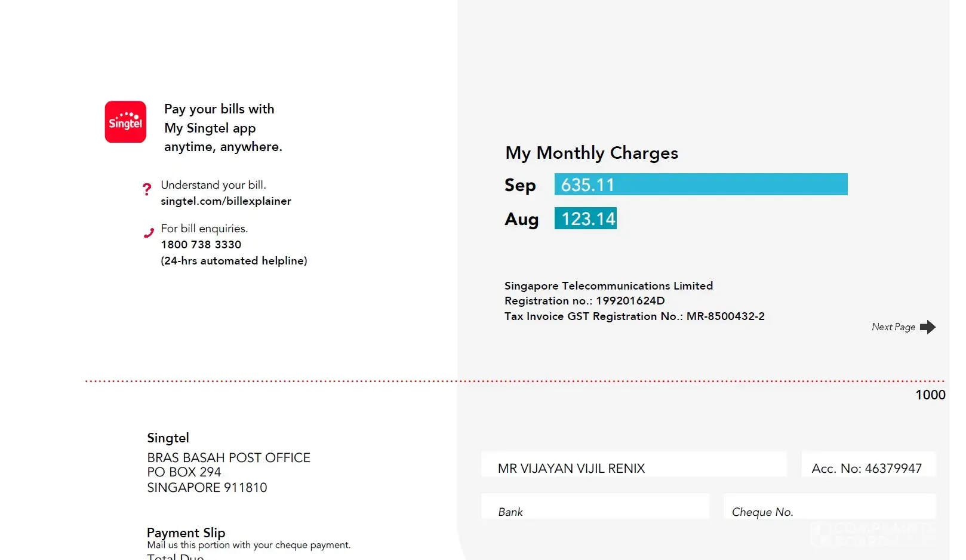Select the Aug 123.14 charge bar
Screen dimensions: 966x560
pyautogui.click(x=585, y=219)
